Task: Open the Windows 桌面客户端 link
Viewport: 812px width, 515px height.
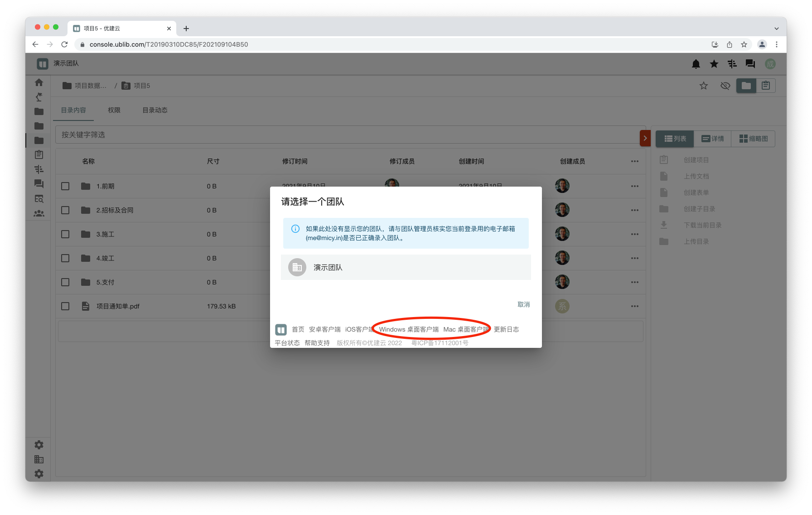Action: pos(408,329)
